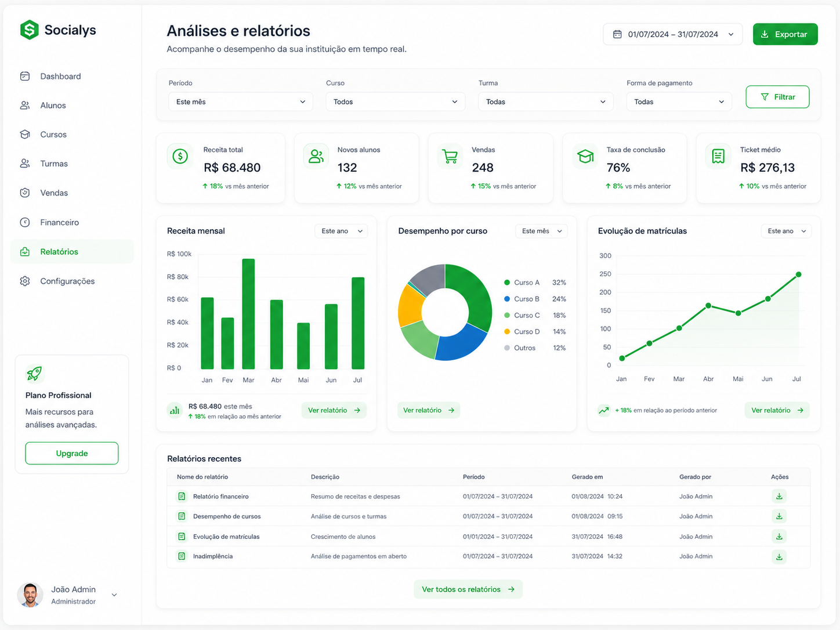
Task: Click the Mar bar in Receita mensal chart
Action: click(x=248, y=314)
